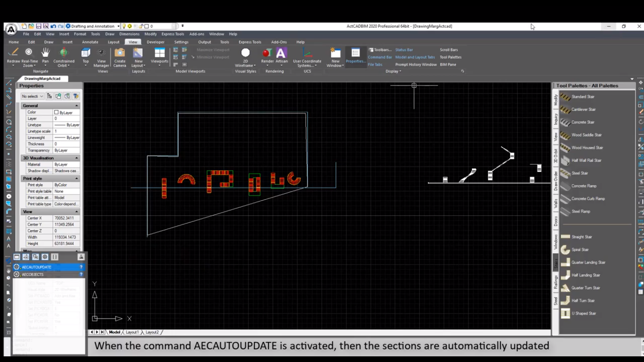Switch to the Annotate ribbon tab

(90, 42)
